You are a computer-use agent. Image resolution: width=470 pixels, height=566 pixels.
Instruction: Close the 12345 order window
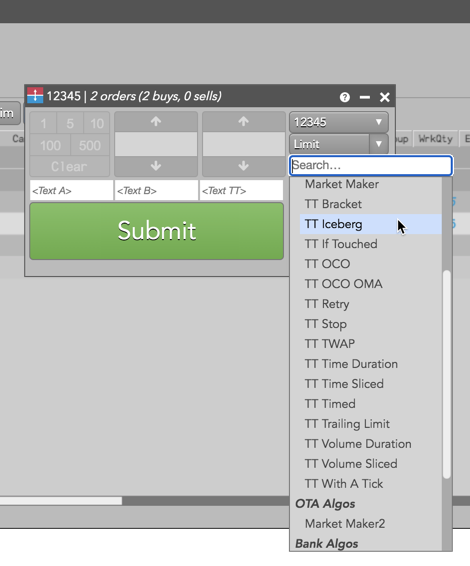[384, 97]
